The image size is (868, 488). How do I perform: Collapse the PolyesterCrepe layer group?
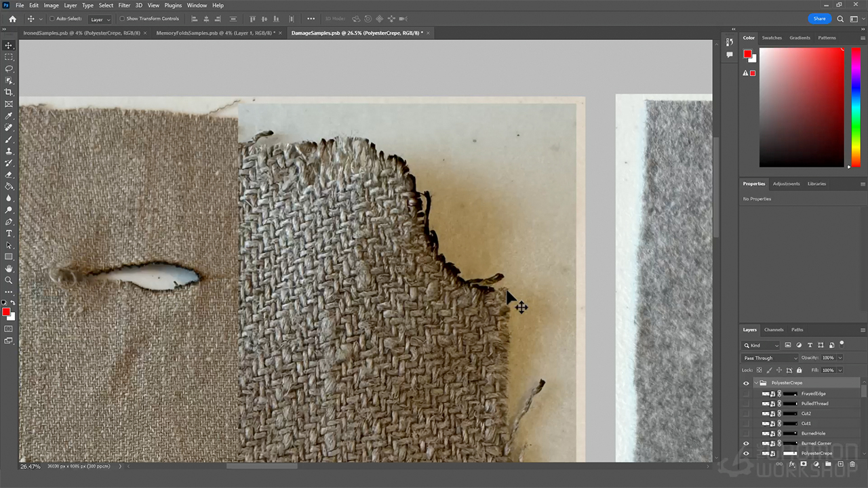[x=755, y=383]
